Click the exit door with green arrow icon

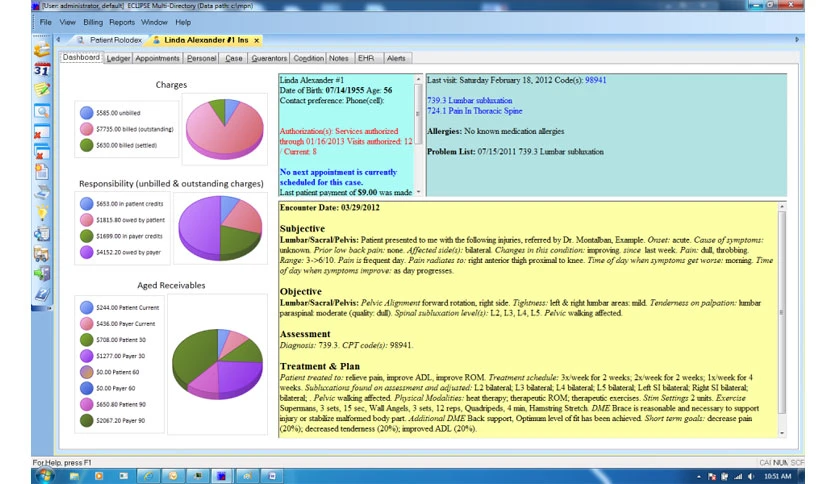pos(42,274)
